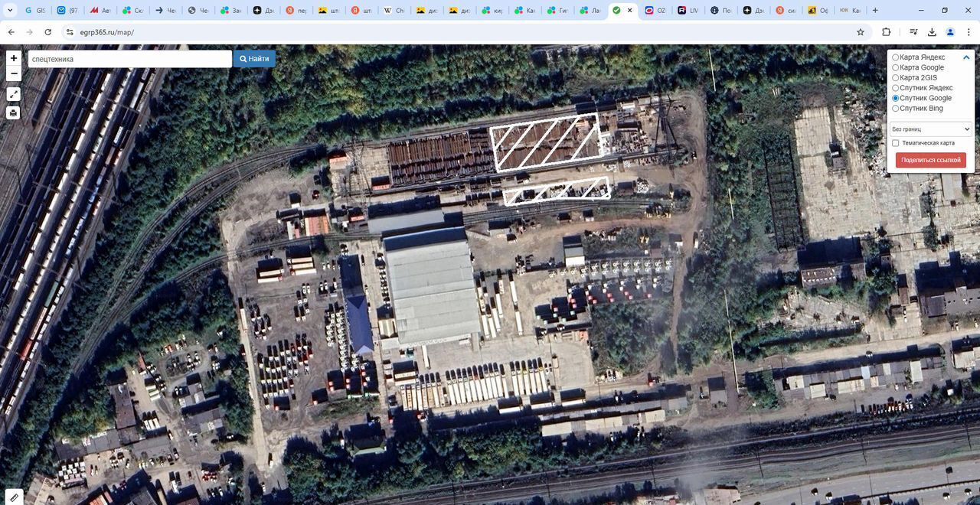
Task: Open Chrome three-dot menu
Action: pyautogui.click(x=969, y=32)
